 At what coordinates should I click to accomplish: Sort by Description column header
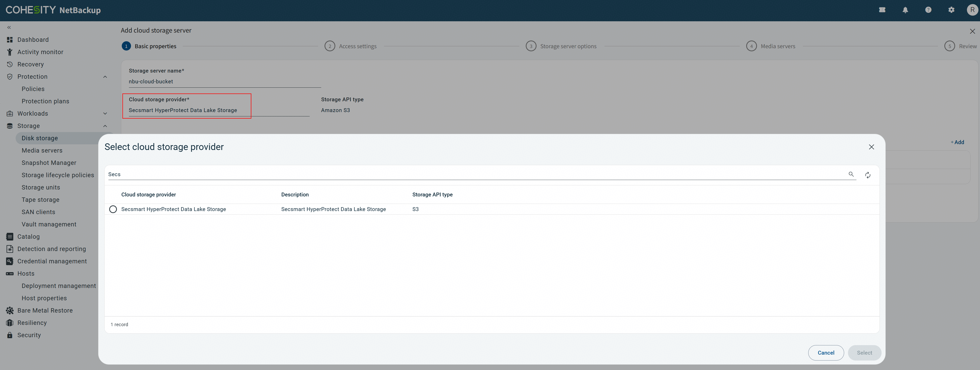(x=295, y=195)
